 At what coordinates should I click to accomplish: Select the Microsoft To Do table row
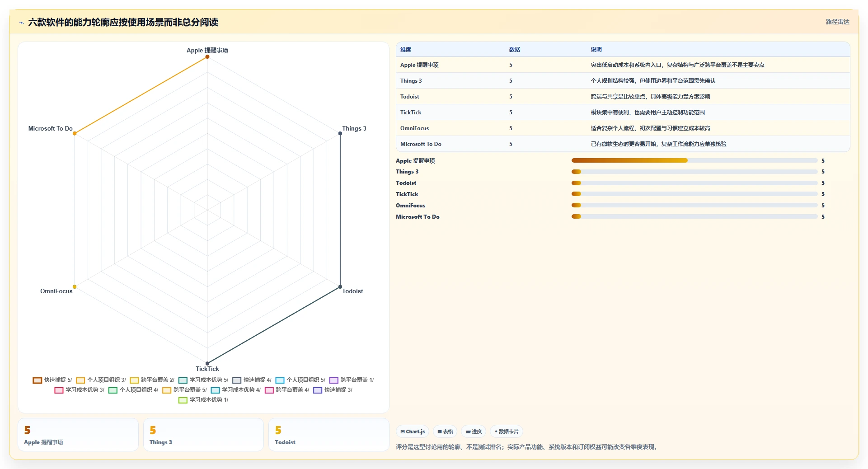[623, 144]
